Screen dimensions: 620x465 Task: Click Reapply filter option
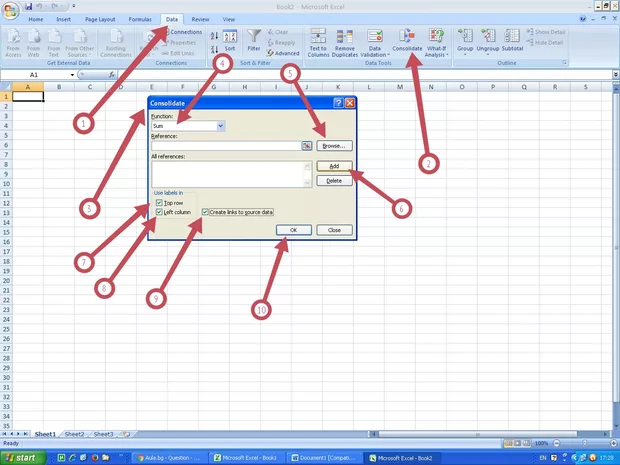(282, 42)
